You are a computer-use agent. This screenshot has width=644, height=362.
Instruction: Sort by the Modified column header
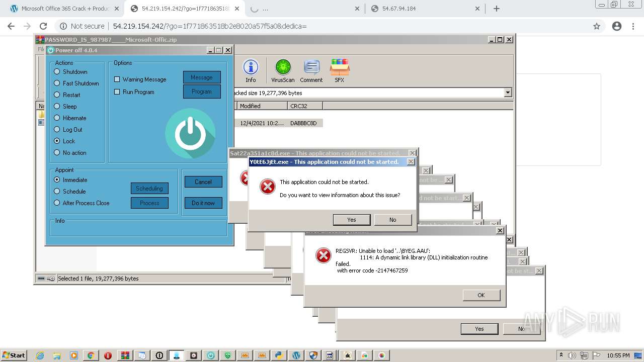261,106
